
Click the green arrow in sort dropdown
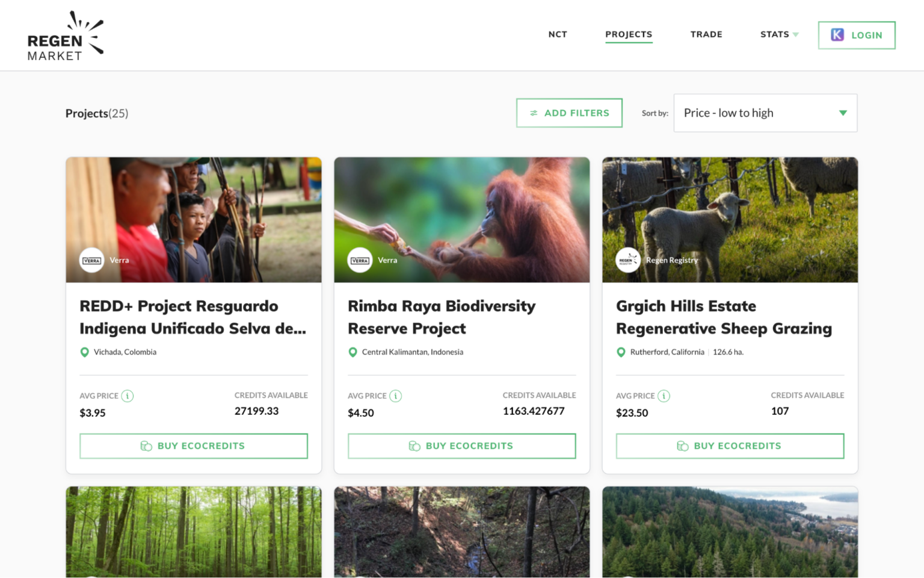[843, 113]
